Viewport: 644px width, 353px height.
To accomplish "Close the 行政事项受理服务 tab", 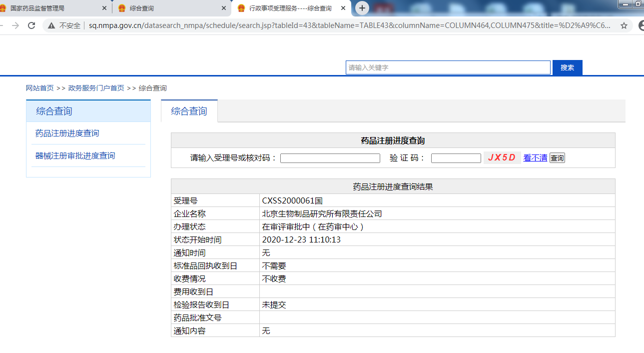I will pos(343,8).
